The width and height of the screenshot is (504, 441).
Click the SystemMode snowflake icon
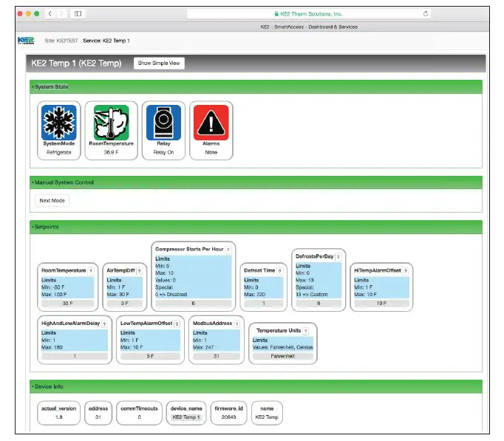[x=59, y=123]
